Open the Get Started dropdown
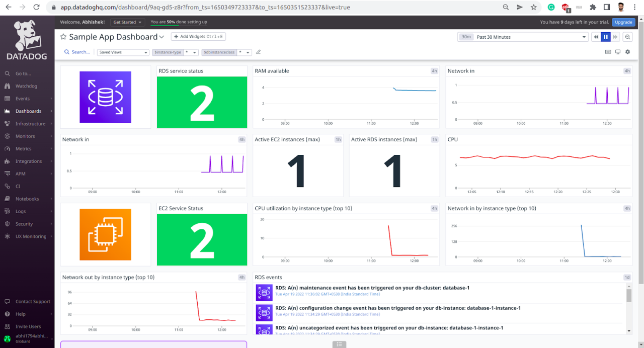Screen dimensions: 644x348 (x=128, y=22)
